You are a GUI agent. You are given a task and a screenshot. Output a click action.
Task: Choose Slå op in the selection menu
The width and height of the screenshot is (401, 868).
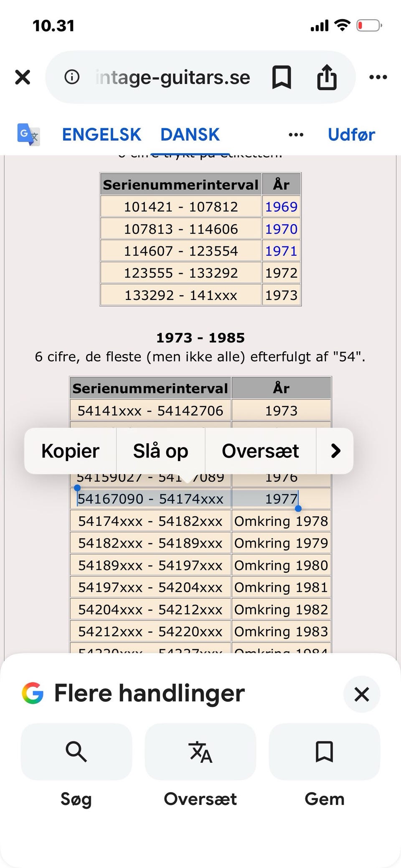click(160, 451)
